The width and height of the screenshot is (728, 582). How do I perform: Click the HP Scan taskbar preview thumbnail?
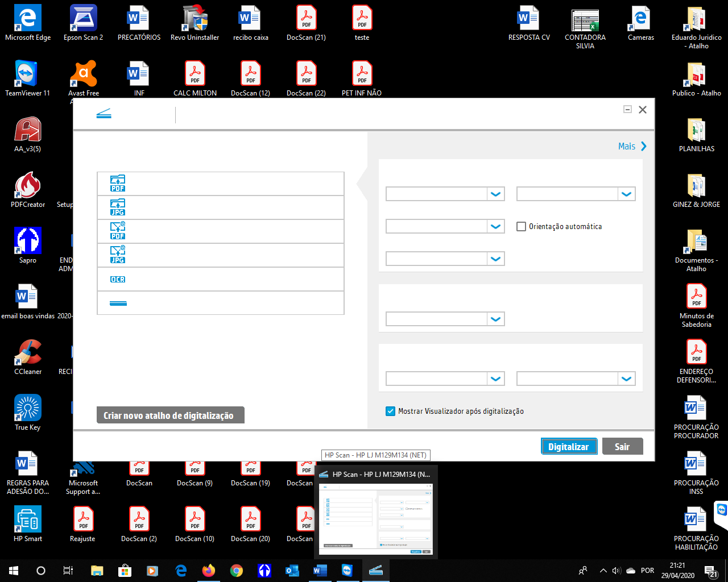click(376, 518)
